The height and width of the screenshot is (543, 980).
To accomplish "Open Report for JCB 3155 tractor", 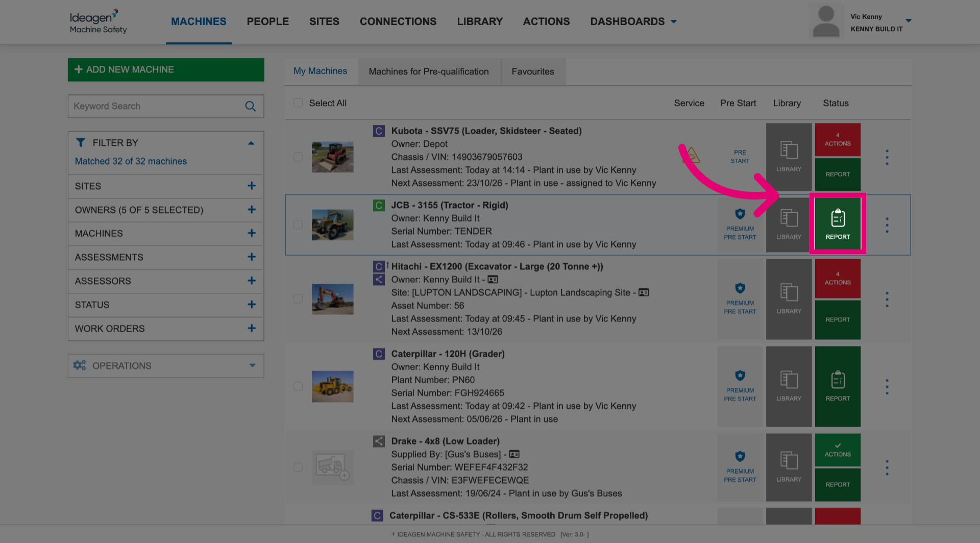I will [x=838, y=225].
